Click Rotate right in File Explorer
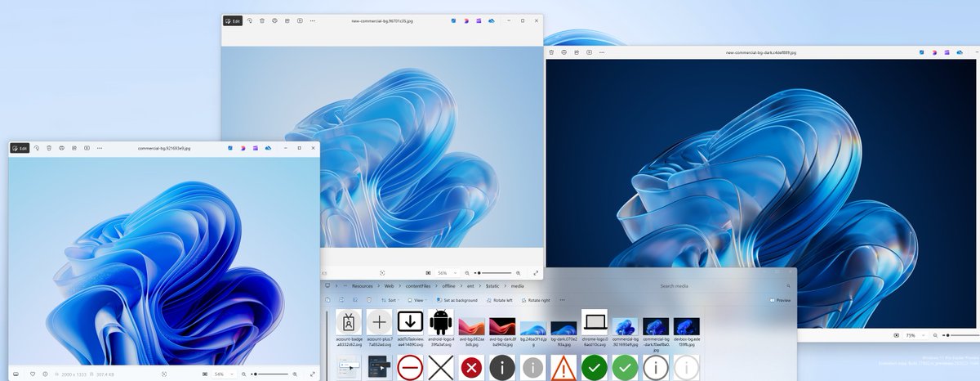Screen dimensions: 980x381 (x=534, y=300)
